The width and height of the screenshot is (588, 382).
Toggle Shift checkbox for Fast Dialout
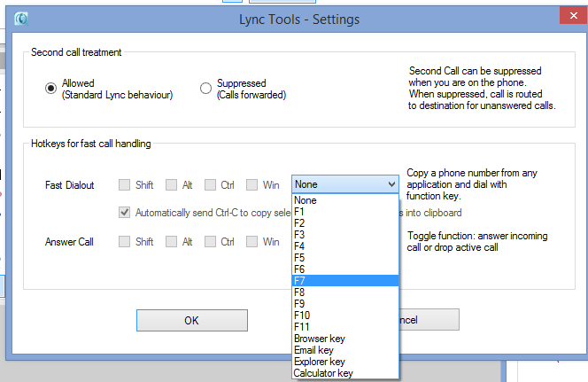[x=125, y=184]
